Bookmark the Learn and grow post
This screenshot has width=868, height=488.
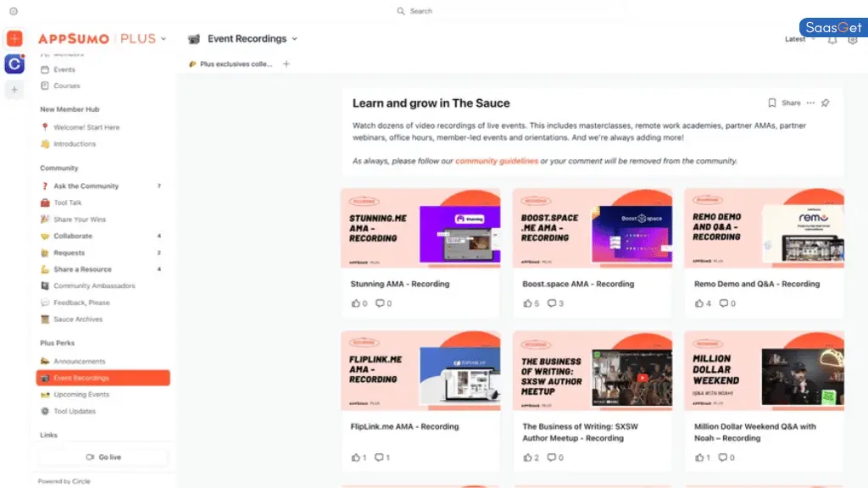tap(771, 103)
